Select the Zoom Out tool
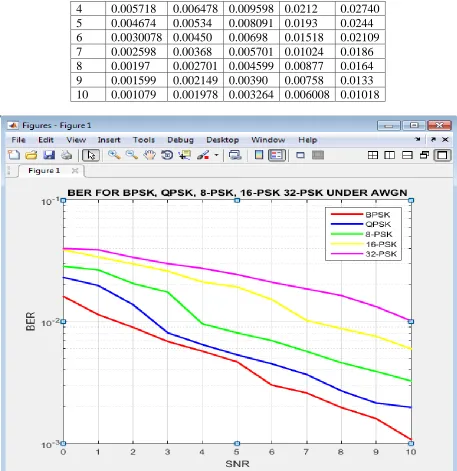Image resolution: width=457 pixels, height=471 pixels. [x=132, y=155]
